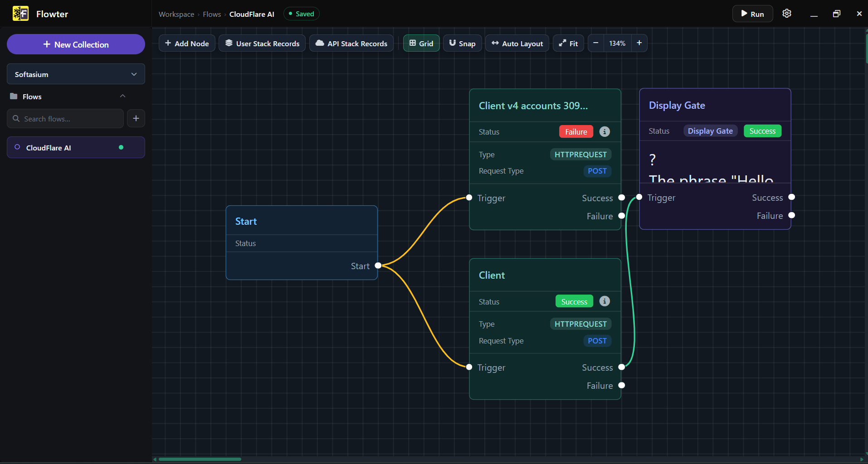The image size is (868, 464).
Task: Click Add Node button
Action: (187, 43)
